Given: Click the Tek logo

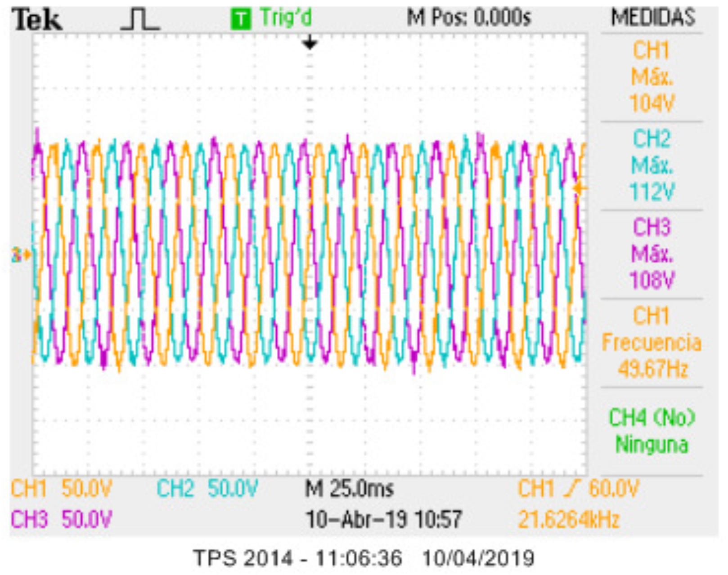Looking at the screenshot, I should [37, 20].
